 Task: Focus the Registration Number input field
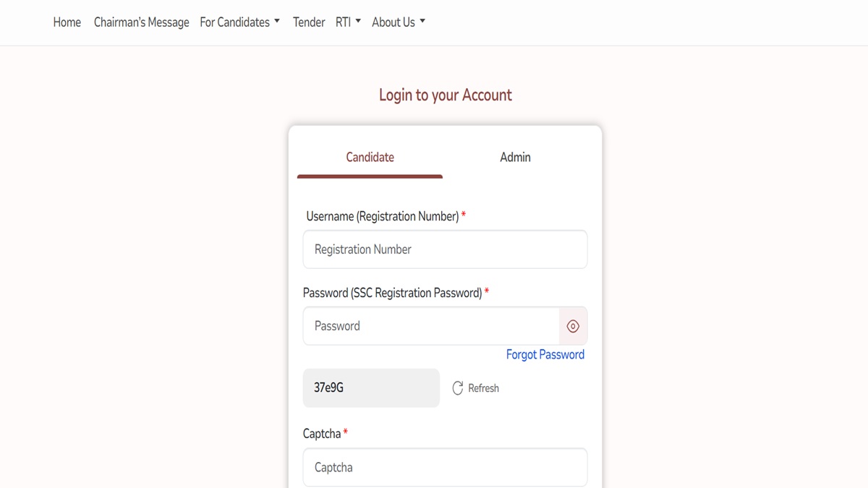coord(445,249)
